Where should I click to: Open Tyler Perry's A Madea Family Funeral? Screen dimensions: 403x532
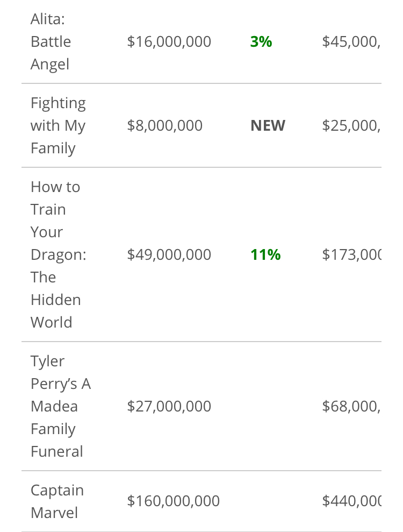click(60, 406)
